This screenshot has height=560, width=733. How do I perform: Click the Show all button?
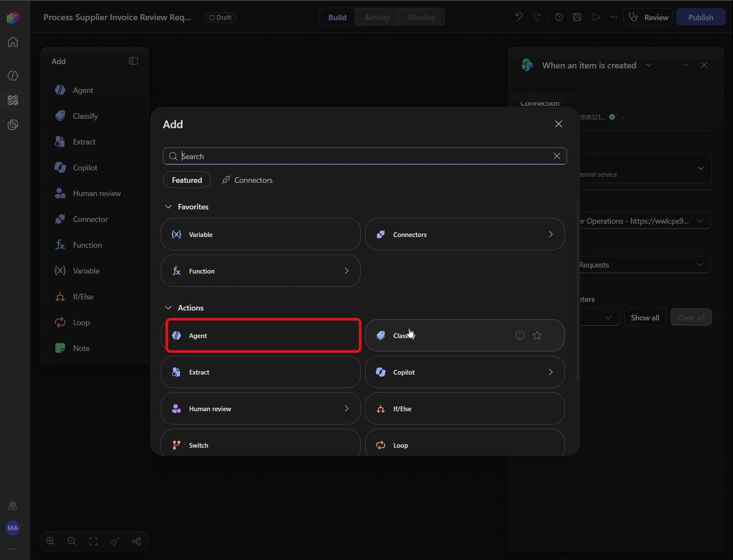tap(645, 317)
